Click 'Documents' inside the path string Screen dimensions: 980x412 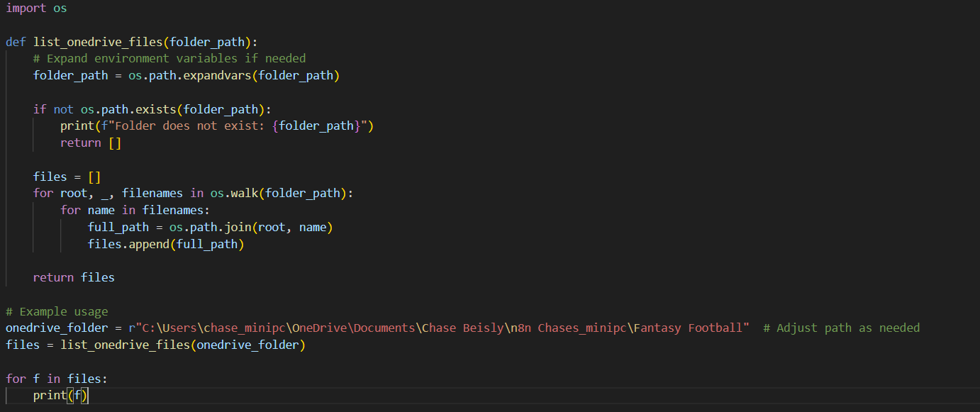click(384, 328)
